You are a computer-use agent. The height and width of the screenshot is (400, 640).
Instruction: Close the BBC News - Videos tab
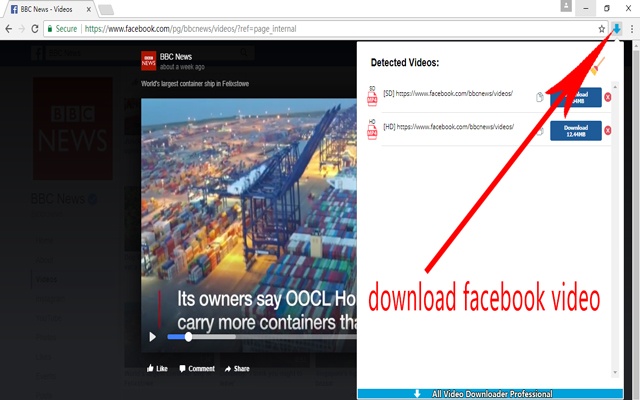(89, 9)
